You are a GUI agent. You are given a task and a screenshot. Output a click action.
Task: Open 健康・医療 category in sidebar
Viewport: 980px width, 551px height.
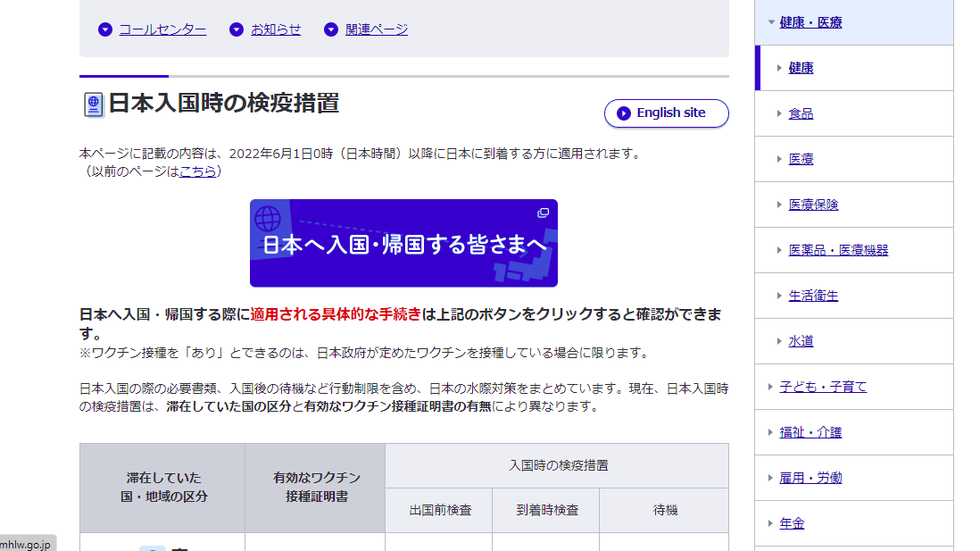pos(810,22)
